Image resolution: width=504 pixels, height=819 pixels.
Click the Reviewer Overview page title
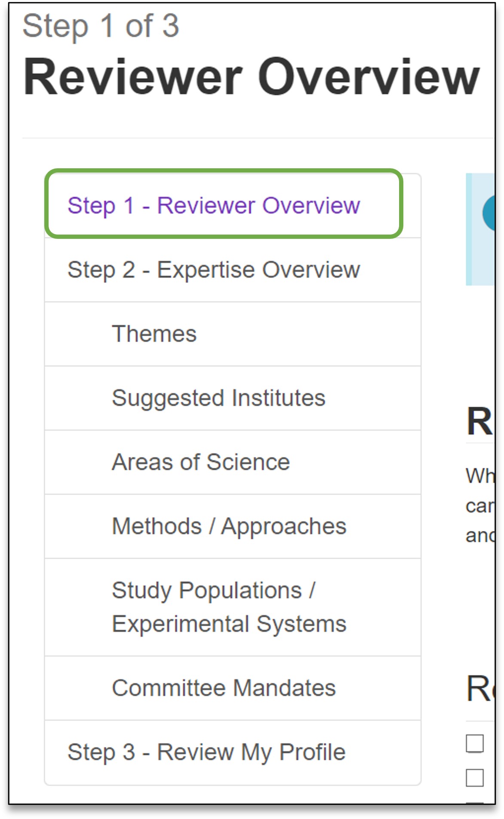(251, 77)
